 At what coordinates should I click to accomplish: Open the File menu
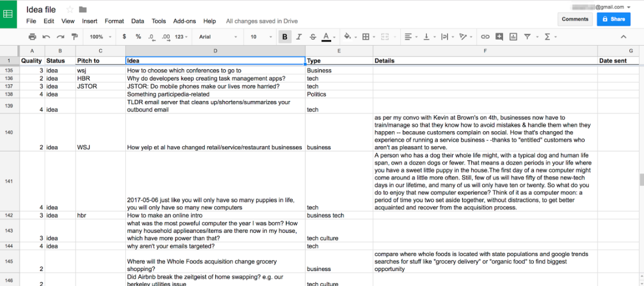click(x=31, y=21)
